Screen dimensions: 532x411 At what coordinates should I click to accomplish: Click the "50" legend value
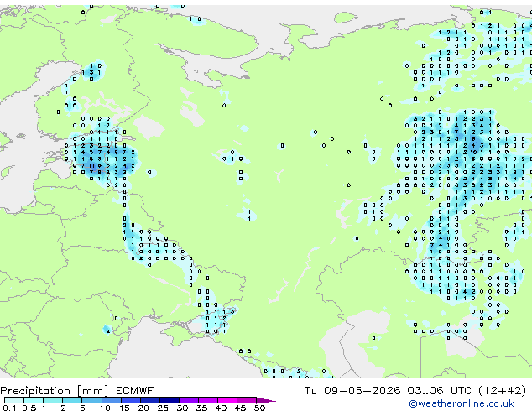point(260,408)
